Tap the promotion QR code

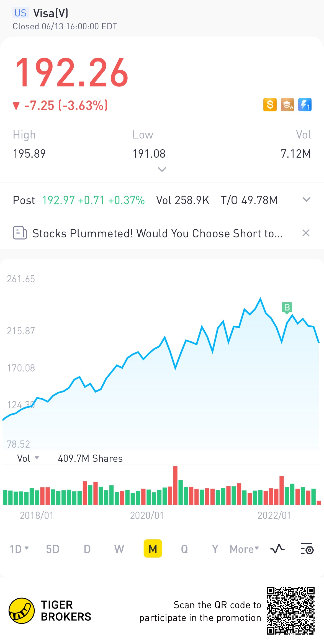click(290, 610)
